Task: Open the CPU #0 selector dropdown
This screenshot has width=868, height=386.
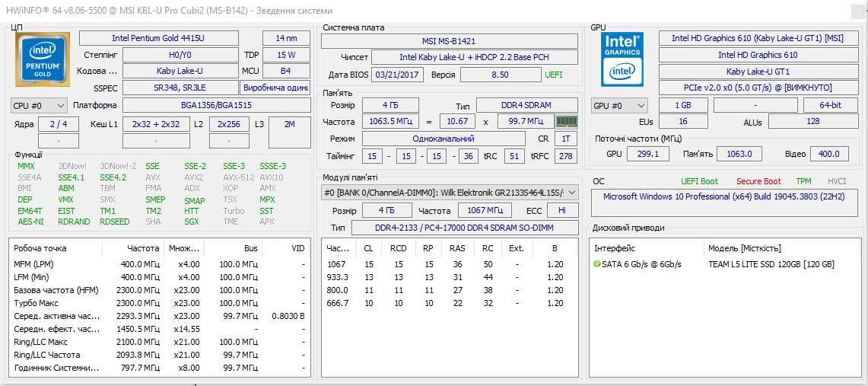Action: pos(39,105)
